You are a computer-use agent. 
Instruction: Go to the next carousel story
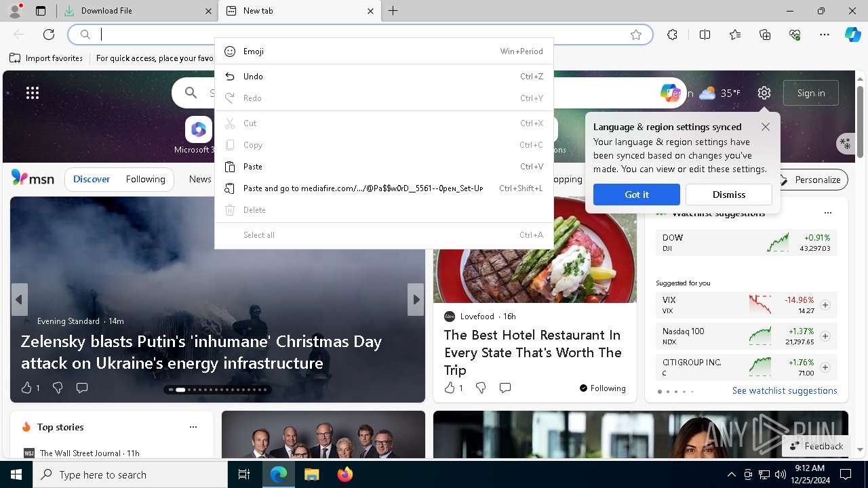pos(416,300)
